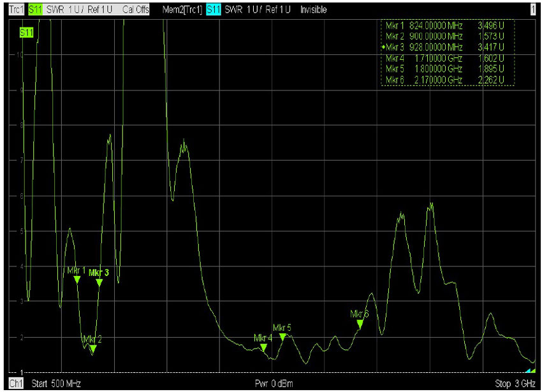This screenshot has height=392, width=542.
Task: Click the cyan S11 label of Mem2
Action: pos(214,10)
